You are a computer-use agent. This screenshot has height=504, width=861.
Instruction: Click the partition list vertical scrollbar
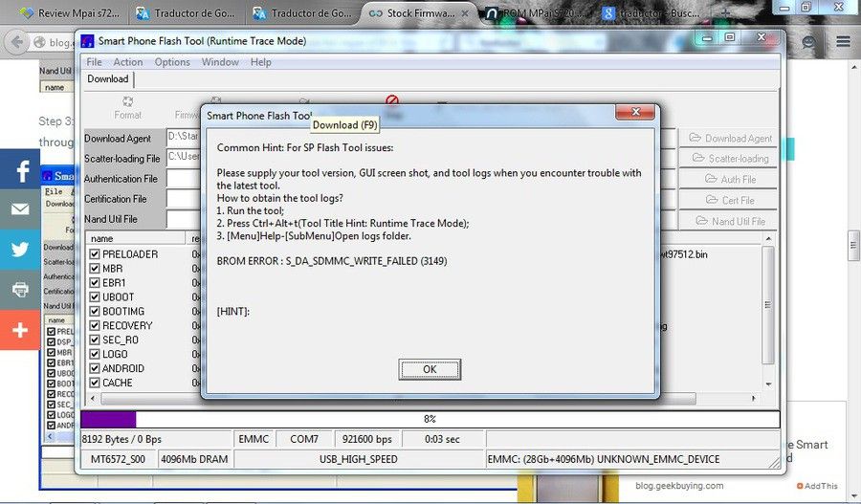[x=767, y=305]
